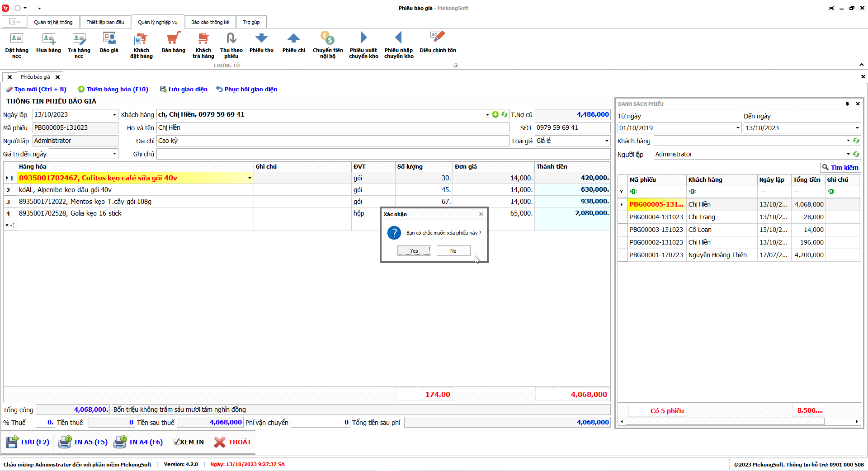Open the Giá trị đến ngày dropdown
Screen dimensions: 868x471
coord(114,154)
